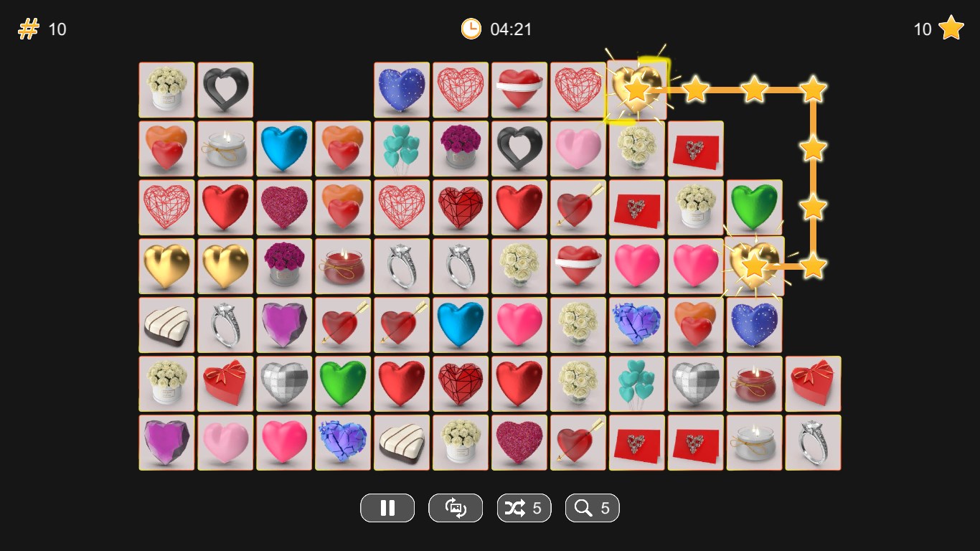Pick the green heart beside the silver disco heart
The width and height of the screenshot is (980, 551).
pyautogui.click(x=343, y=384)
